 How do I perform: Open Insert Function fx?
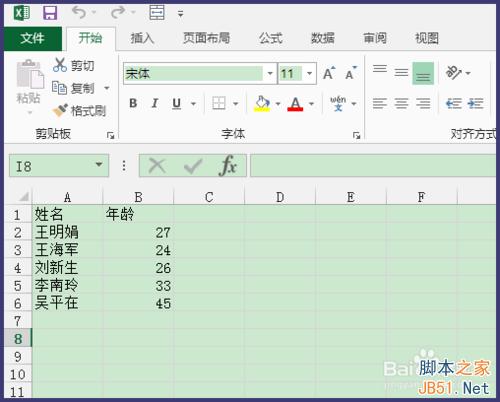228,165
